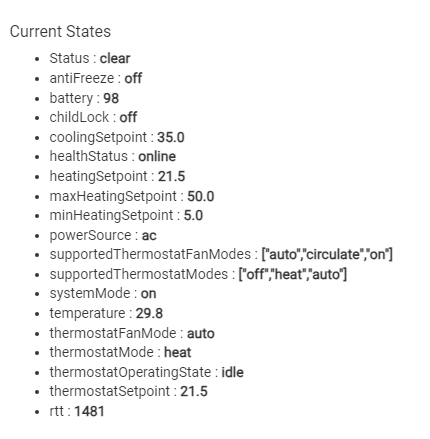The image size is (430, 439).
Task: Click the maxHeatingSetpoint 50.0 entry
Action: tap(132, 196)
